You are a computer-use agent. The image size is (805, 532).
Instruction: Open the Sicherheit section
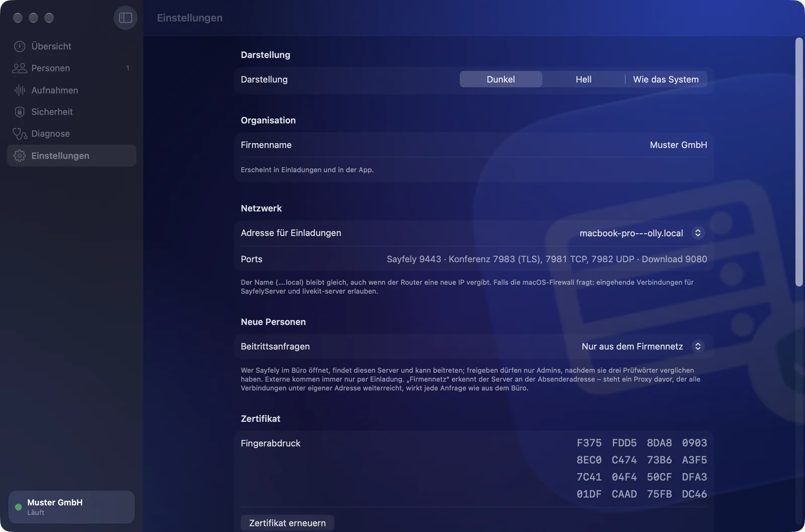(x=71, y=112)
